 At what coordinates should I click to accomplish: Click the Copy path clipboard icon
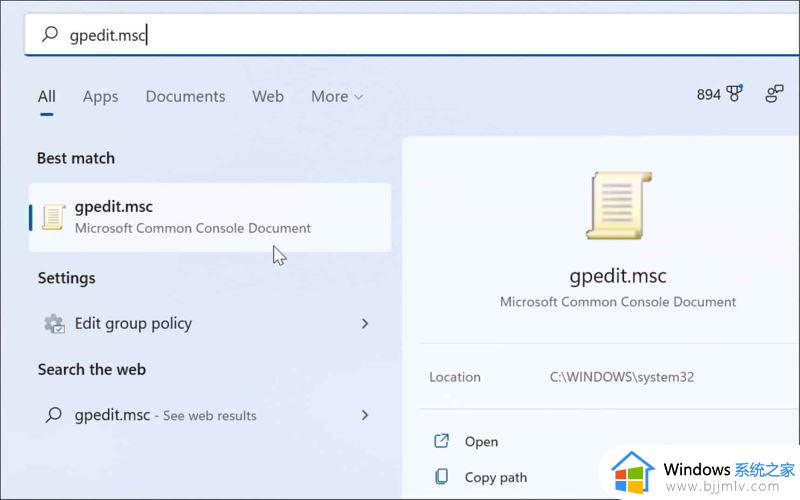pyautogui.click(x=441, y=477)
